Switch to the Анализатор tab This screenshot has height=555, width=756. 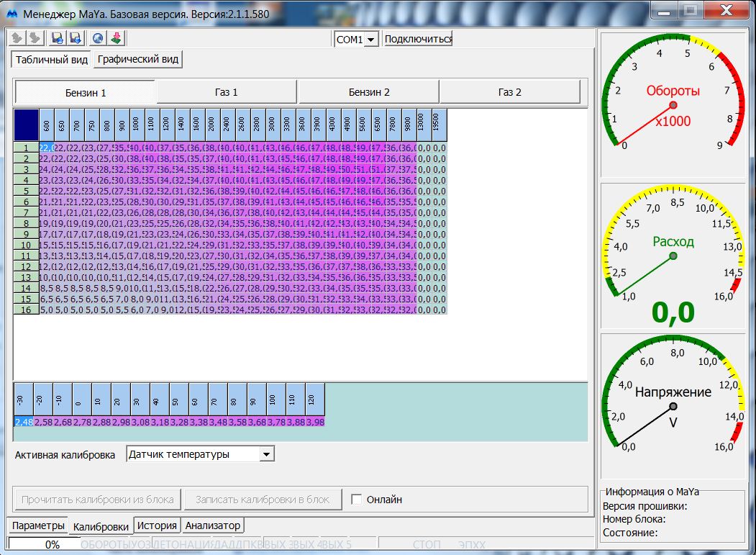pyautogui.click(x=214, y=525)
